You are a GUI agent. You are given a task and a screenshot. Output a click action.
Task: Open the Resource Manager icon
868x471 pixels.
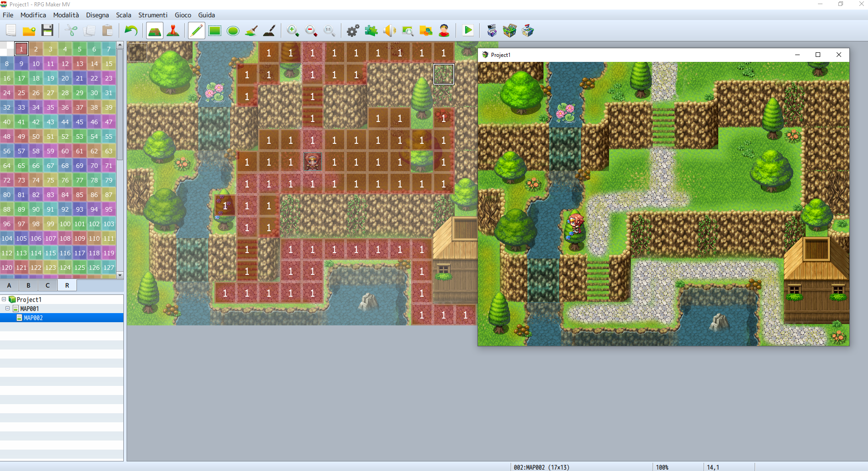point(426,30)
